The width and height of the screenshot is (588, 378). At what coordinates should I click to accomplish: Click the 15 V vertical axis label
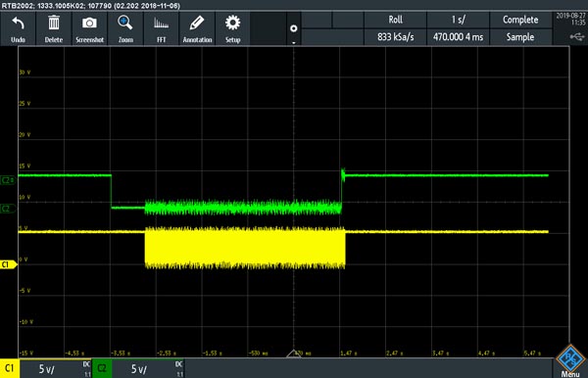(x=24, y=165)
